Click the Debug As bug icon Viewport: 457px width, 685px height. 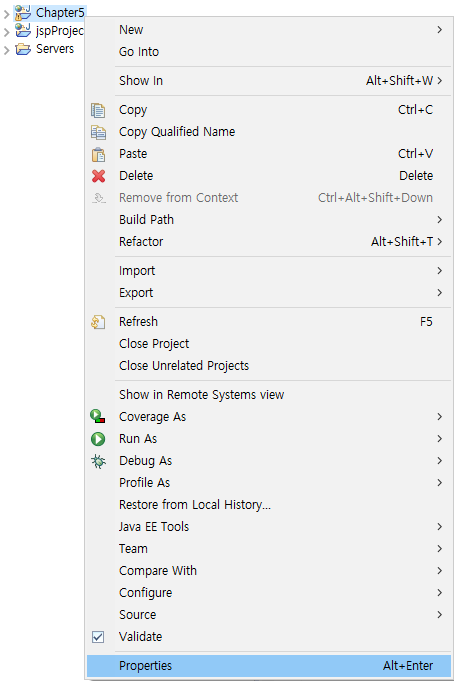pos(98,461)
